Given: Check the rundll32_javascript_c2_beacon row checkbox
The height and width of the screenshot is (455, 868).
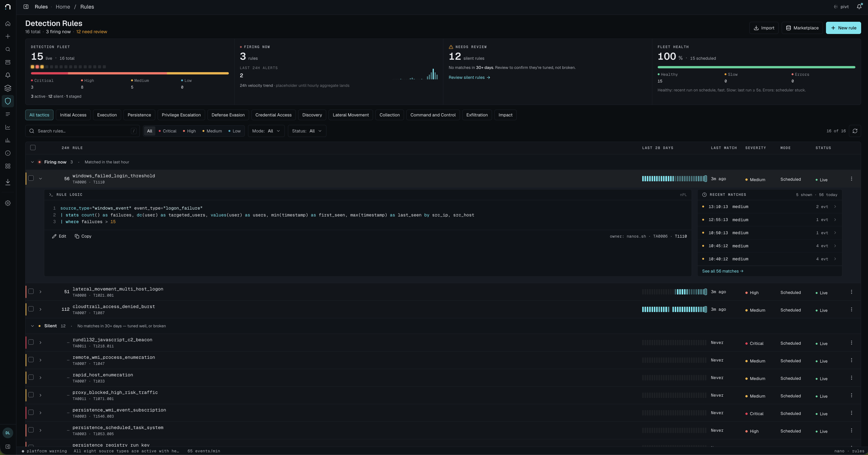Looking at the screenshot, I should tap(31, 342).
